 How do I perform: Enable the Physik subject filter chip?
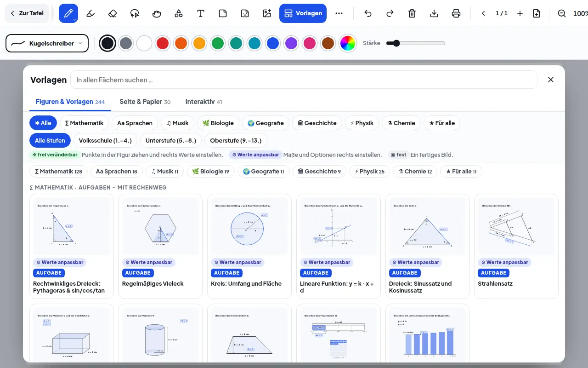(x=362, y=123)
